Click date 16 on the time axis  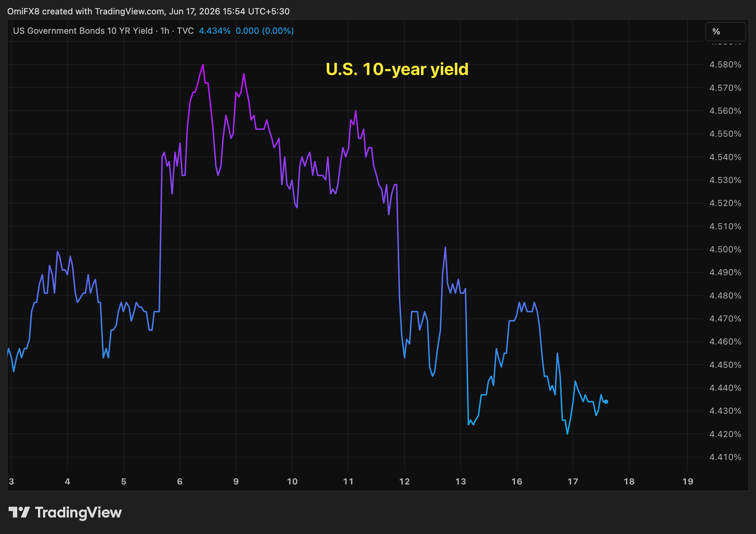click(517, 482)
